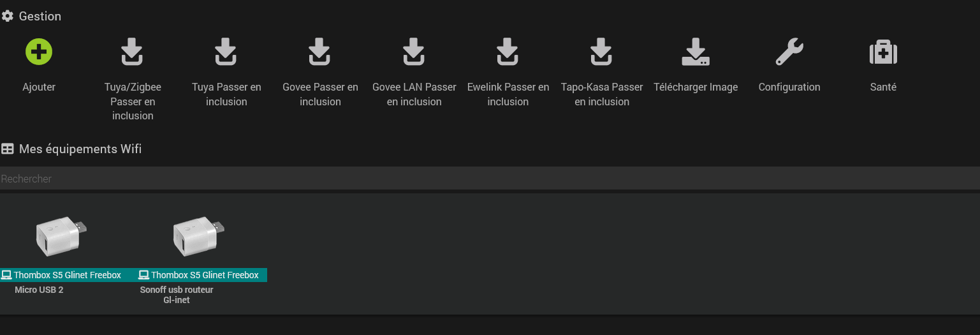This screenshot has height=335, width=980.
Task: Click laptop icon in Micro USB 2's tag
Action: click(x=6, y=275)
